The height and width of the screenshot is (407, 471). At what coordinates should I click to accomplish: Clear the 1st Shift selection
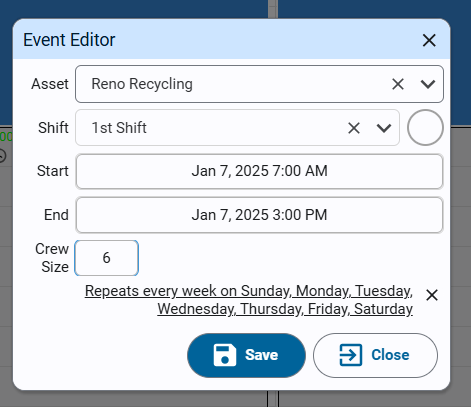pos(354,128)
